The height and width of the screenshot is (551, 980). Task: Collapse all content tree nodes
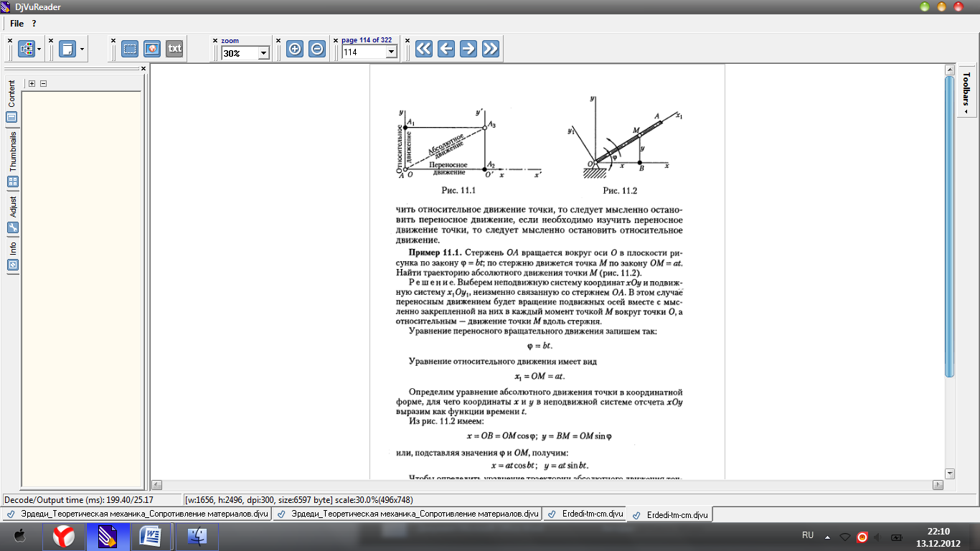[43, 84]
